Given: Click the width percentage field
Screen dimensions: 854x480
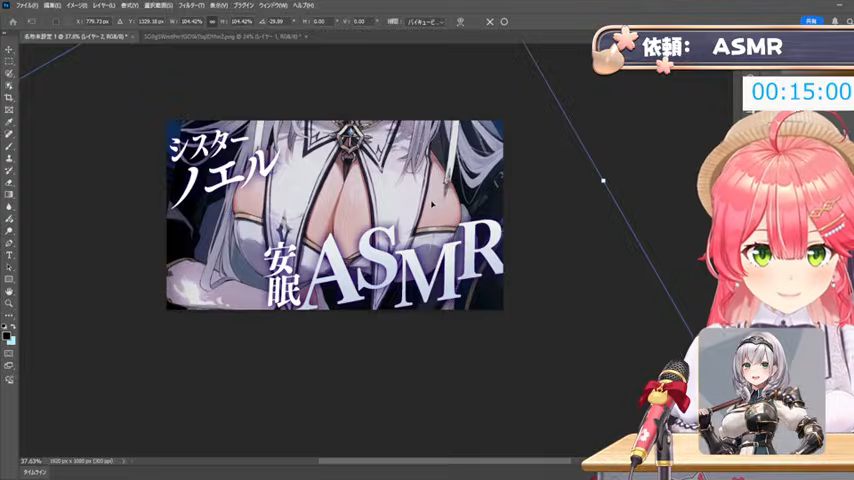Looking at the screenshot, I should click(x=190, y=22).
